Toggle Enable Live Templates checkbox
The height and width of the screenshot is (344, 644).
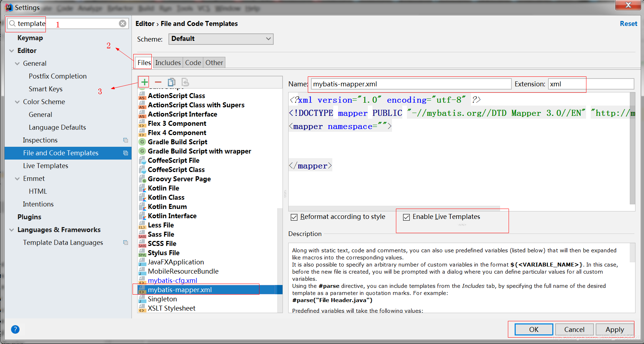(x=406, y=217)
